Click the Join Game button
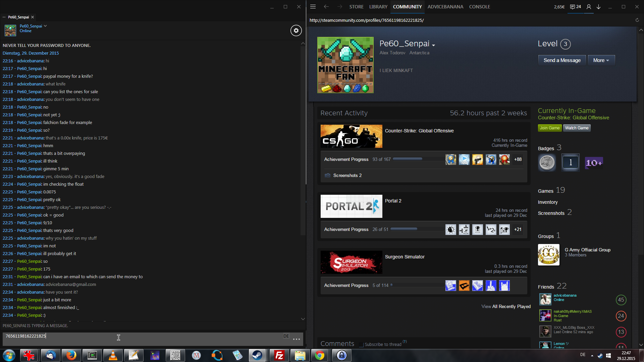The height and width of the screenshot is (362, 644). 549,128
